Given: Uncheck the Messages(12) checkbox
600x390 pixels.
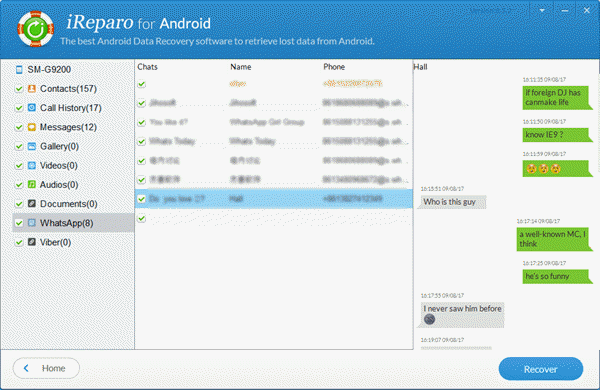Looking at the screenshot, I should pos(19,127).
